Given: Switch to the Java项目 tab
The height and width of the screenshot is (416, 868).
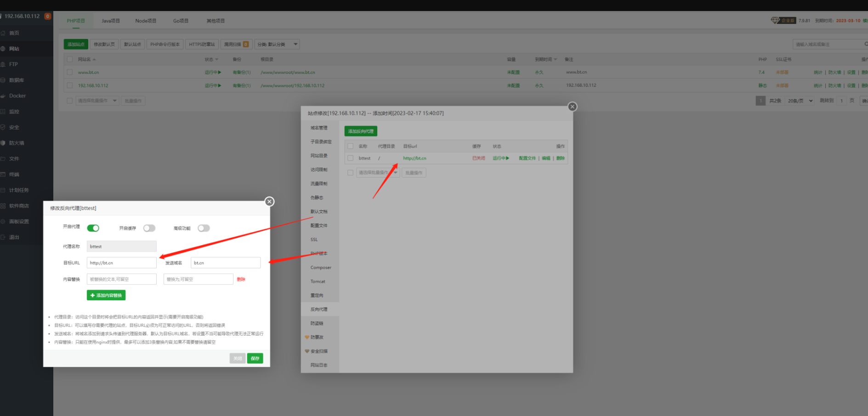Looking at the screenshot, I should (111, 21).
